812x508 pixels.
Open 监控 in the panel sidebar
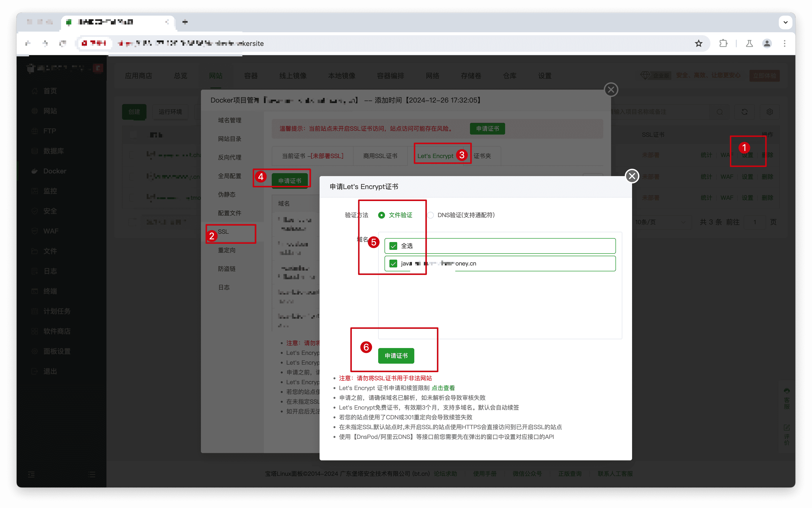coord(50,191)
